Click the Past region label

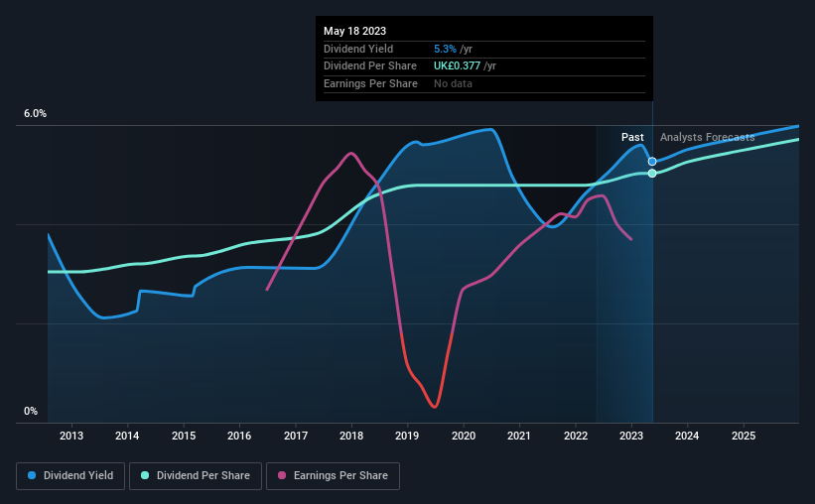click(632, 137)
